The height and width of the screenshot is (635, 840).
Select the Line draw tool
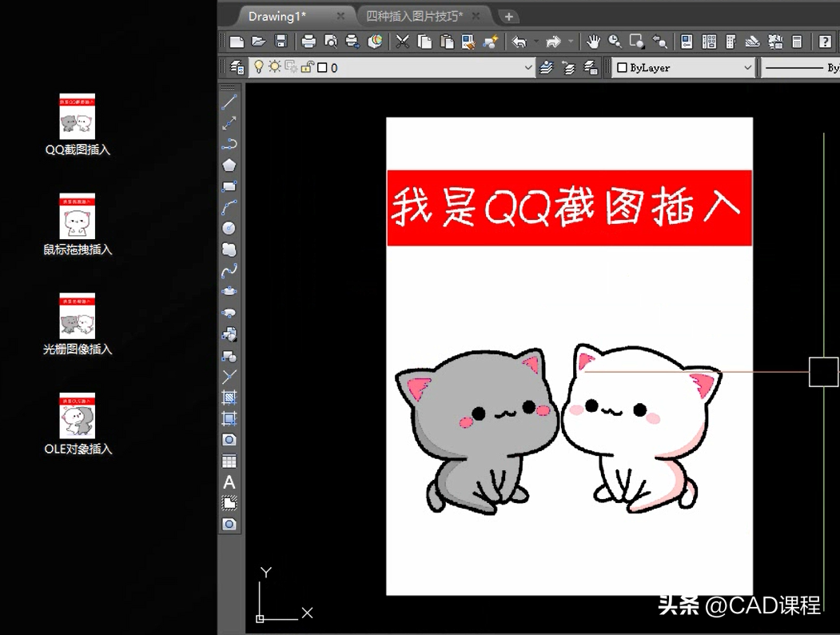click(229, 102)
